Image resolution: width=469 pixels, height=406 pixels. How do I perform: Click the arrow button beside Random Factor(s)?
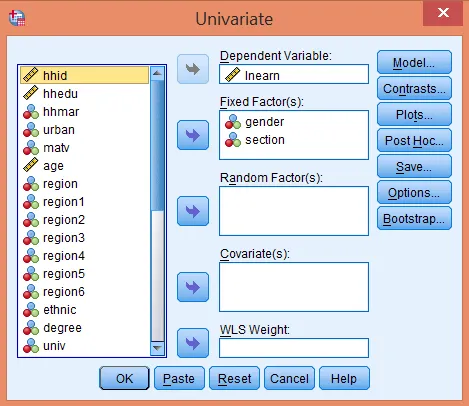(193, 211)
